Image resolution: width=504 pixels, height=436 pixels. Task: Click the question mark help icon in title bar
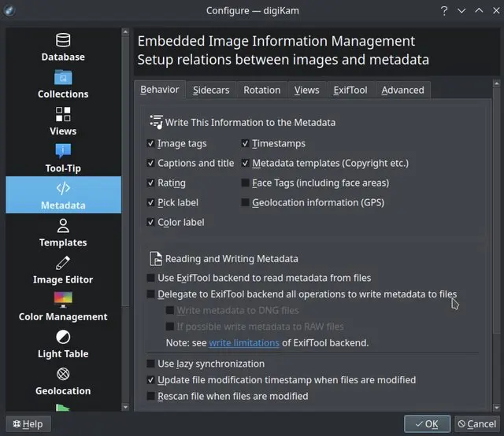coord(444,11)
